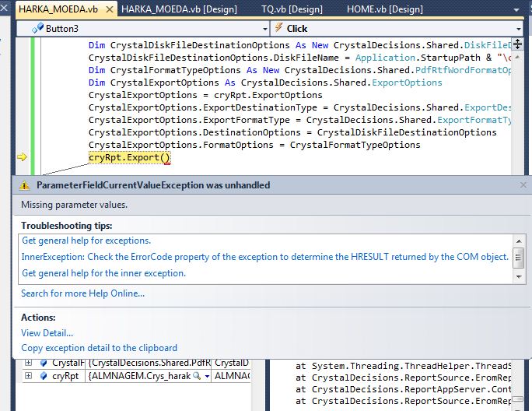This screenshot has width=532, height=411.
Task: Open View Detail for the exception
Action: 47,332
